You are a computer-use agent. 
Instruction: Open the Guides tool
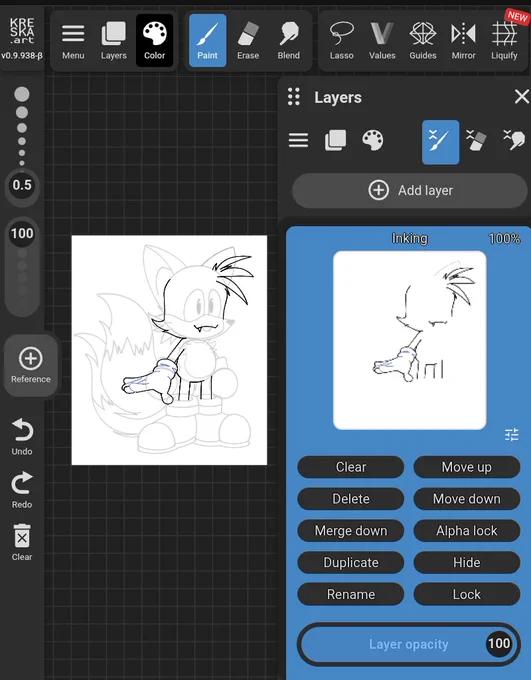pyautogui.click(x=423, y=41)
